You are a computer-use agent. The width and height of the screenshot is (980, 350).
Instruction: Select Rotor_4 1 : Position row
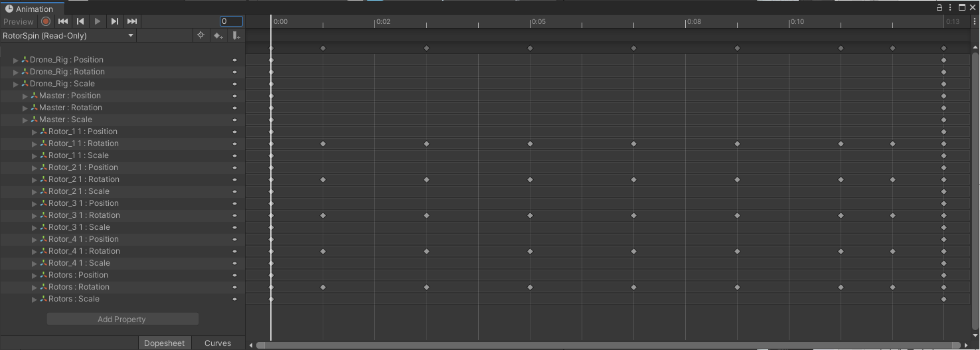(122, 239)
